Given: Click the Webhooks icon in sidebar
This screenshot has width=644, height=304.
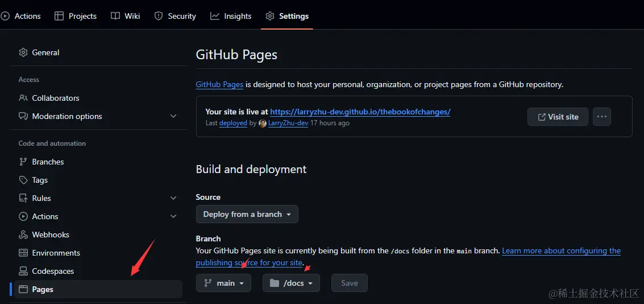Looking at the screenshot, I should 23,235.
